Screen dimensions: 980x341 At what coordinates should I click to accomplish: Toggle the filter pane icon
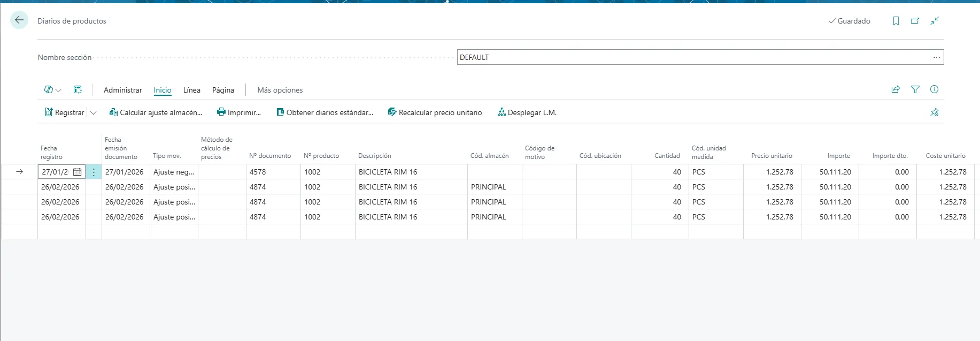(x=915, y=89)
